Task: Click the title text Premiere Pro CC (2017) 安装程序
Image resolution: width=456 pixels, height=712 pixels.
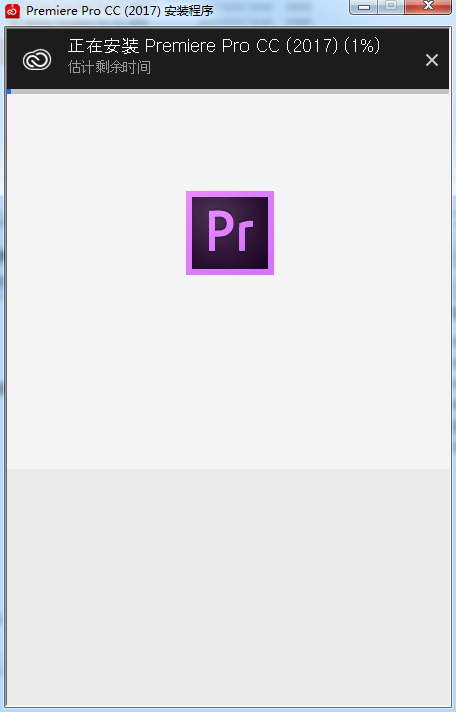Action: pyautogui.click(x=119, y=11)
